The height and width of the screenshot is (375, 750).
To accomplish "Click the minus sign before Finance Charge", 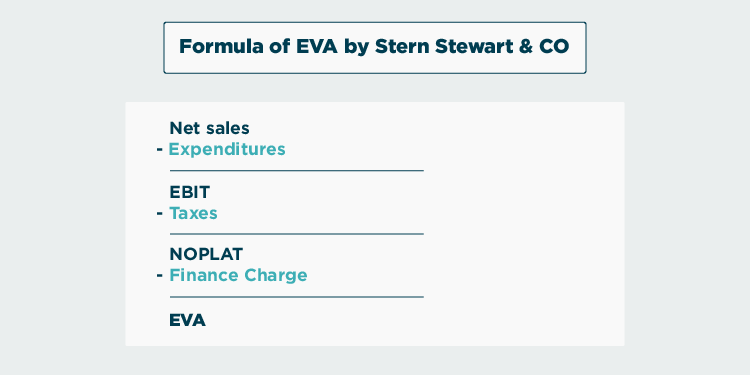I will (x=160, y=276).
